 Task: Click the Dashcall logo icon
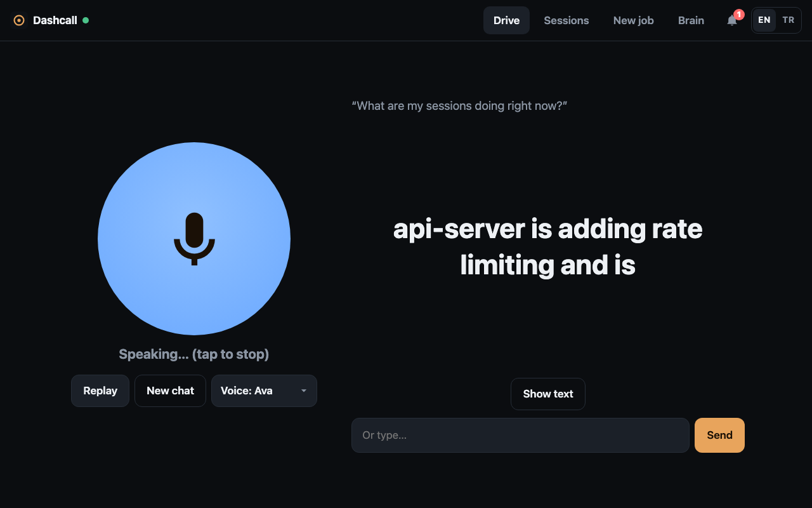click(x=19, y=20)
